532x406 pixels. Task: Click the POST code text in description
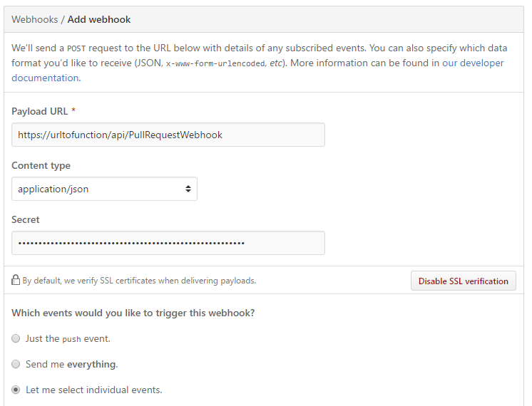pos(76,48)
